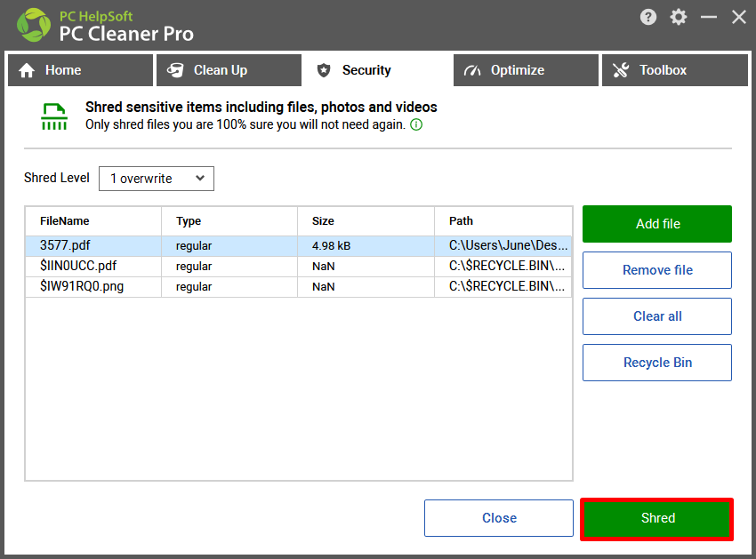The image size is (756, 559).
Task: Click the green shredder icon
Action: click(x=54, y=116)
